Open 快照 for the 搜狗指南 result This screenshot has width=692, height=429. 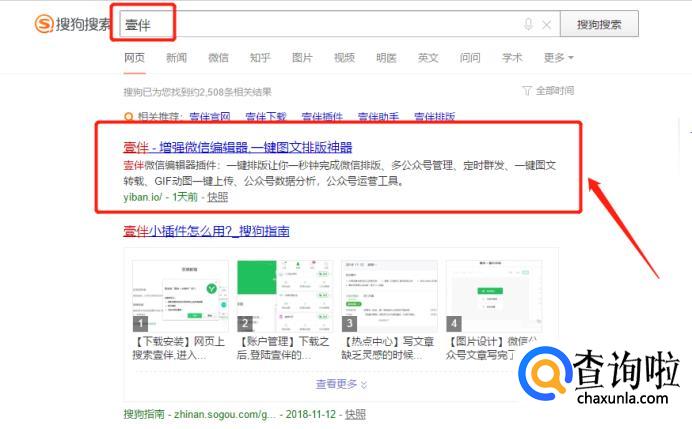pyautogui.click(x=355, y=414)
